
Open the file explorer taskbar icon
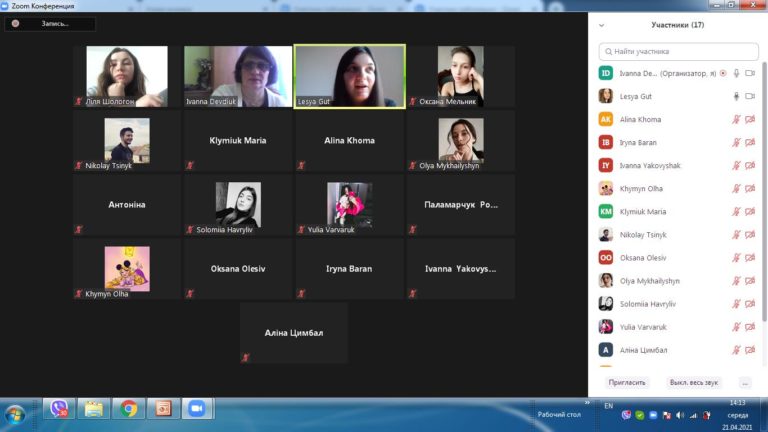[x=94, y=408]
